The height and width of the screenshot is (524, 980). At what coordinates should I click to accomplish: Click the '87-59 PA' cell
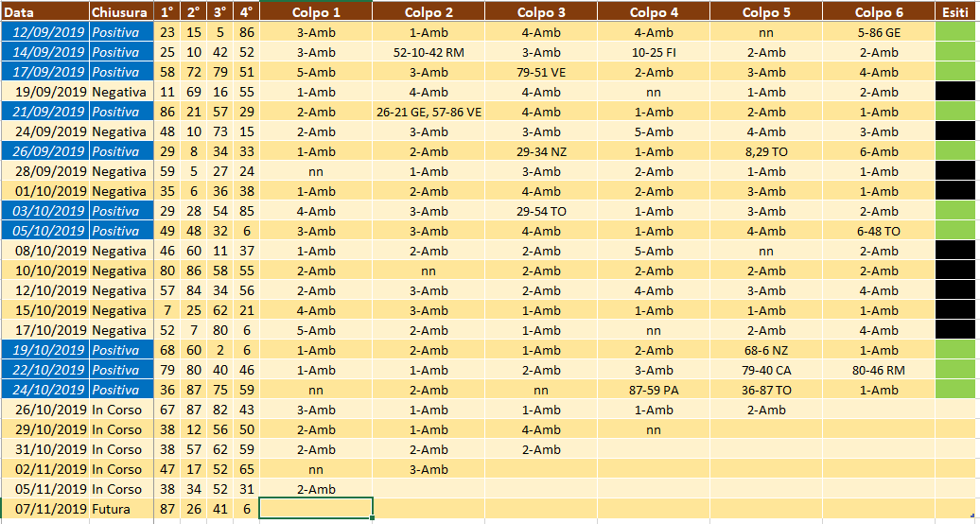[x=654, y=391]
